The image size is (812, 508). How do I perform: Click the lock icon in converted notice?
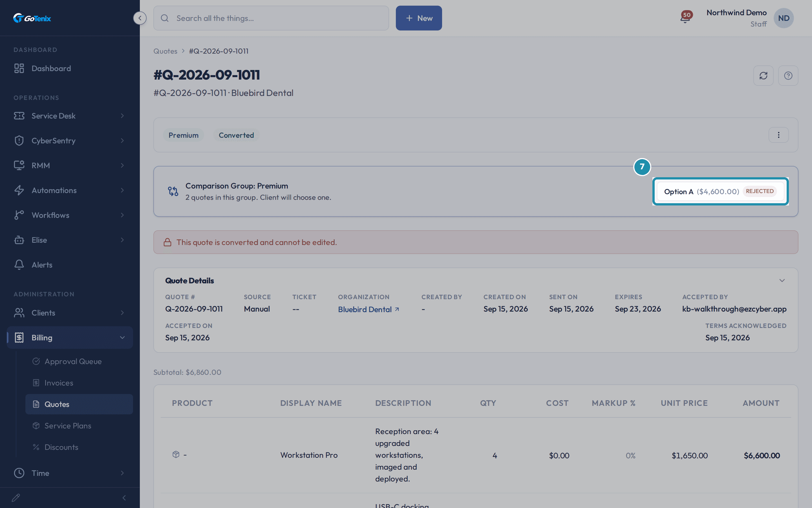(x=167, y=242)
